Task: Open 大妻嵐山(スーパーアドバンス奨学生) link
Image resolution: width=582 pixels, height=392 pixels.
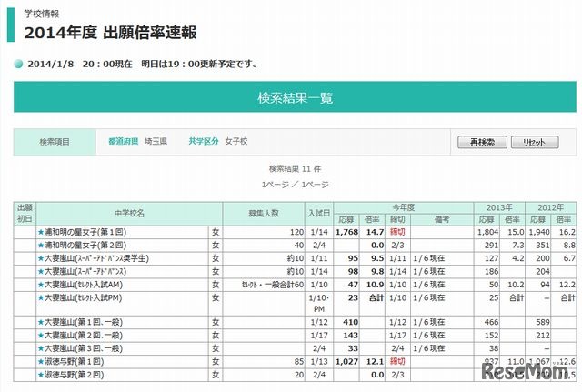Action: click(96, 258)
